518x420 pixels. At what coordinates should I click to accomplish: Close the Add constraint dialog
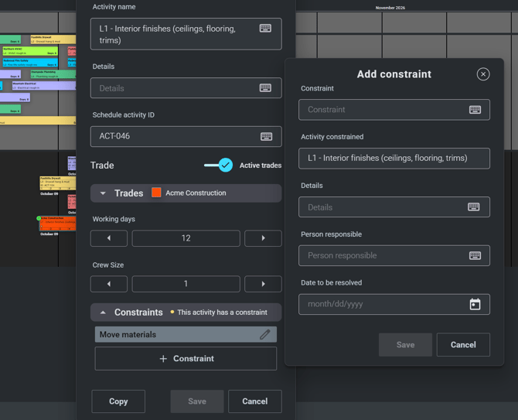483,74
